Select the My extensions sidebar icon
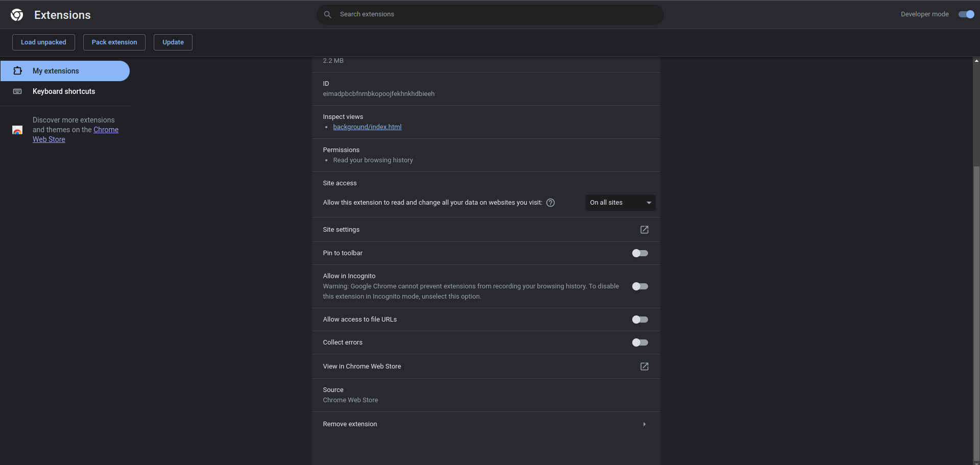The height and width of the screenshot is (465, 980). 18,71
